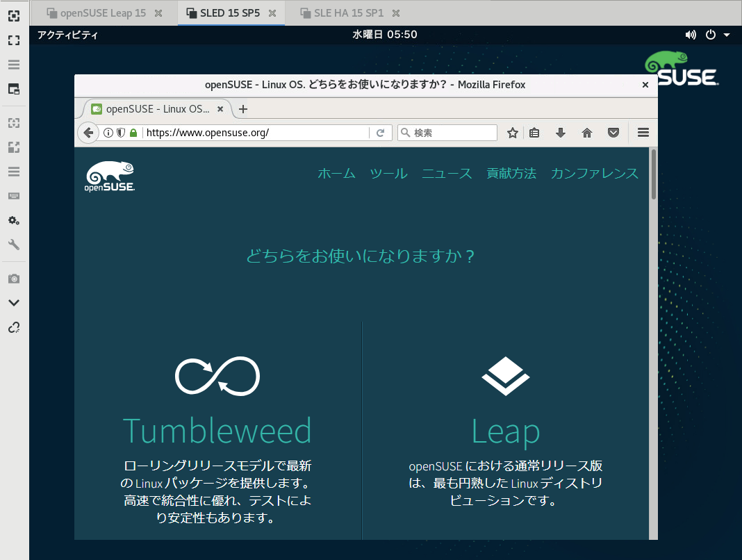Open アクティビティ overview in top bar
This screenshot has height=560, width=742.
pyautogui.click(x=67, y=35)
